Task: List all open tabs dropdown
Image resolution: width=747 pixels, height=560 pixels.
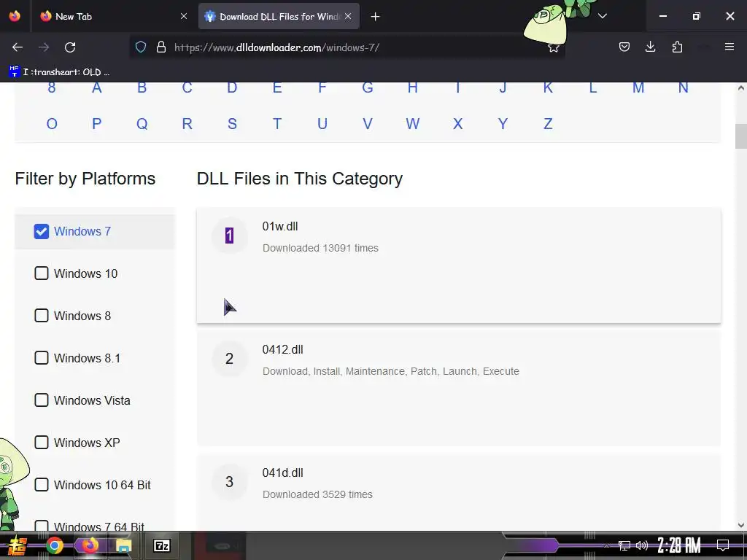Action: (602, 16)
